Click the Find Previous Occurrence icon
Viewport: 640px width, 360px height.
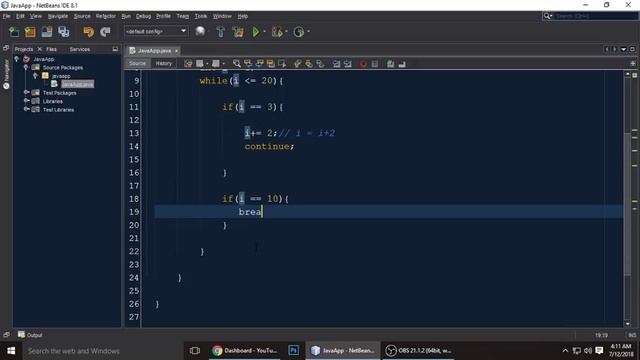point(248,64)
